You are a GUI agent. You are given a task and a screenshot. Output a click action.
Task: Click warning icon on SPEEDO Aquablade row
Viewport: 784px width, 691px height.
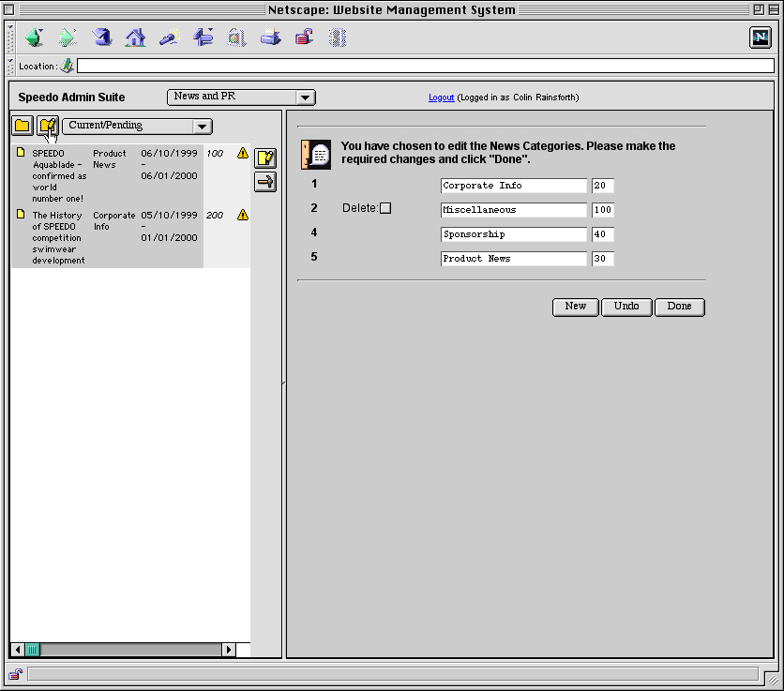pos(243,153)
